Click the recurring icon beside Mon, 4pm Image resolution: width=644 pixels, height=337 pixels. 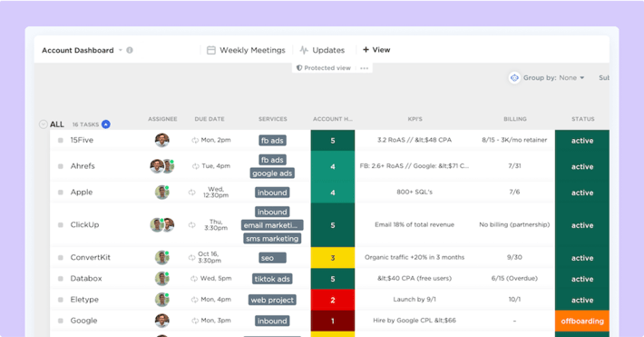coord(195,300)
